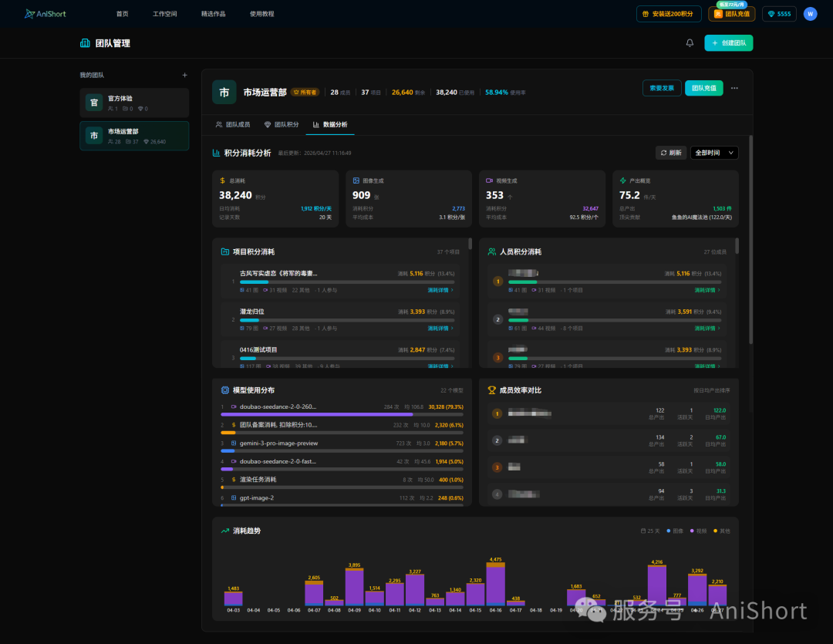Click the 创建团队 button
This screenshot has width=833, height=644.
[x=728, y=43]
